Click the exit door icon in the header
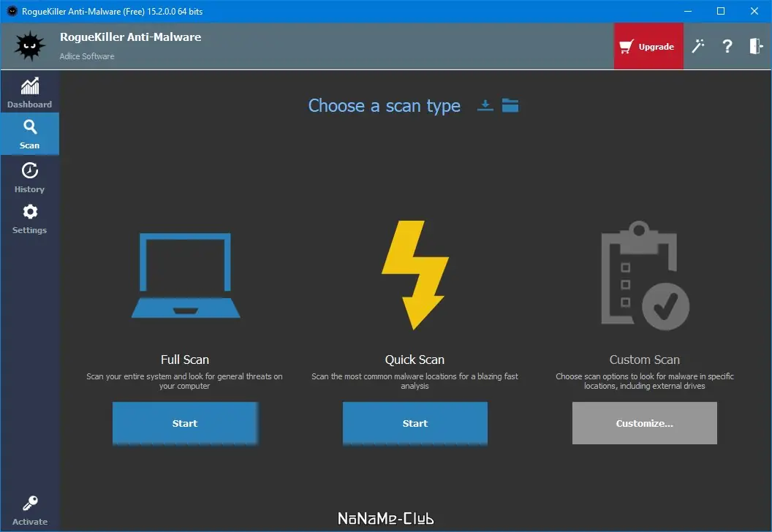This screenshot has width=772, height=532. (x=756, y=46)
